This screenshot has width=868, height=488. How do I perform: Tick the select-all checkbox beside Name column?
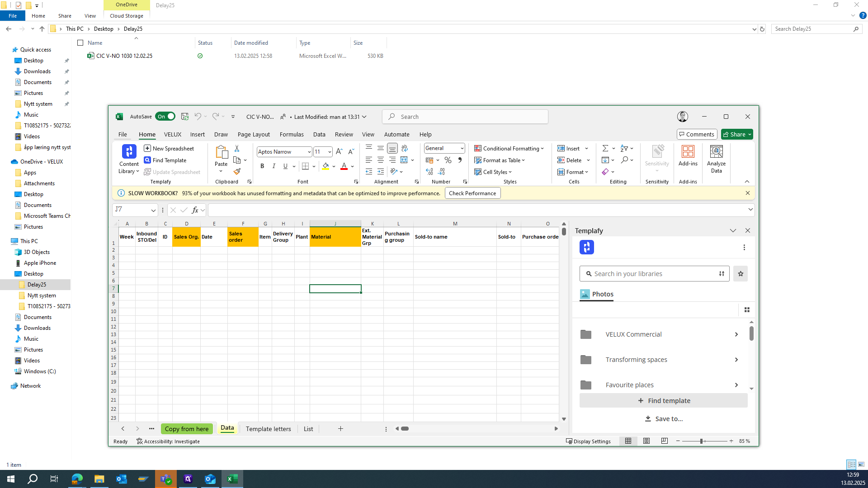(x=80, y=43)
